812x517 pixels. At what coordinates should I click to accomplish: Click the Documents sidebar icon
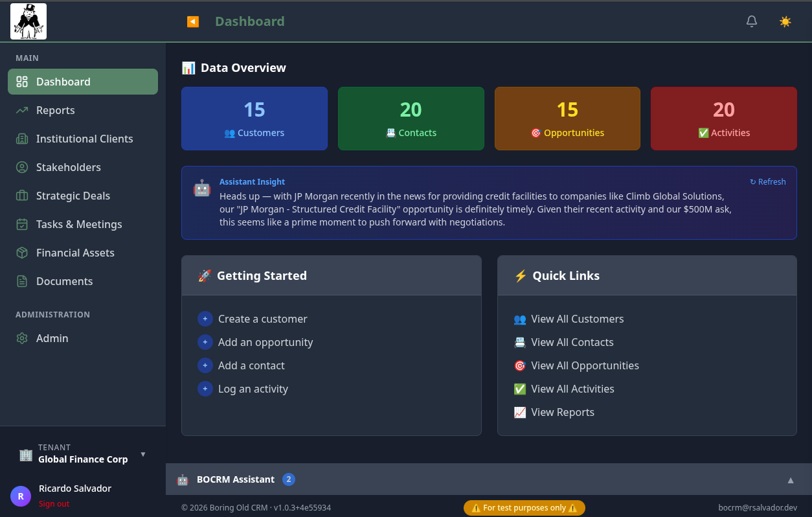(x=21, y=281)
